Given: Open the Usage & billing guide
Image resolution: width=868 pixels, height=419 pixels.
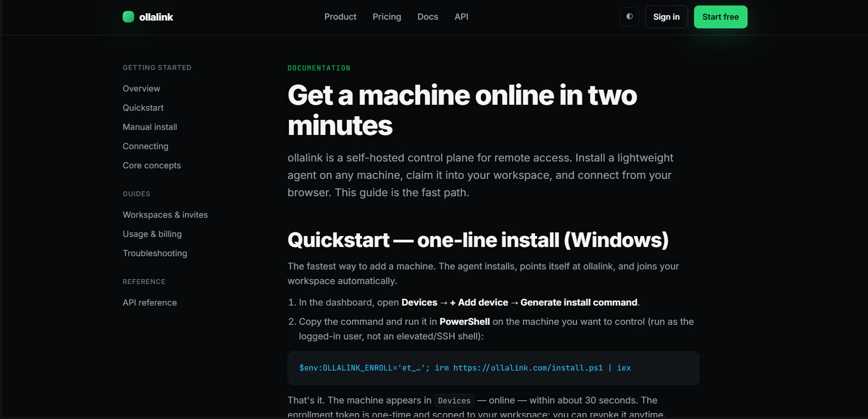Looking at the screenshot, I should [x=152, y=234].
